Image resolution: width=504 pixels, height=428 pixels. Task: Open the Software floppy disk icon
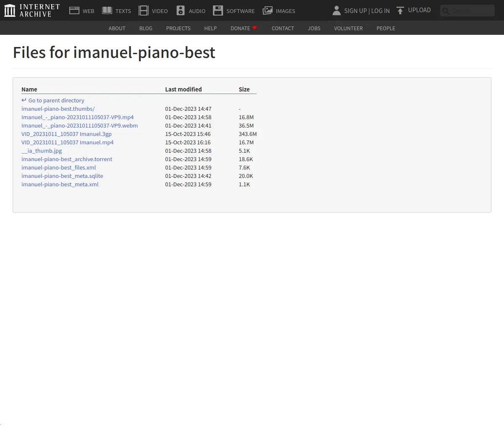(x=218, y=10)
